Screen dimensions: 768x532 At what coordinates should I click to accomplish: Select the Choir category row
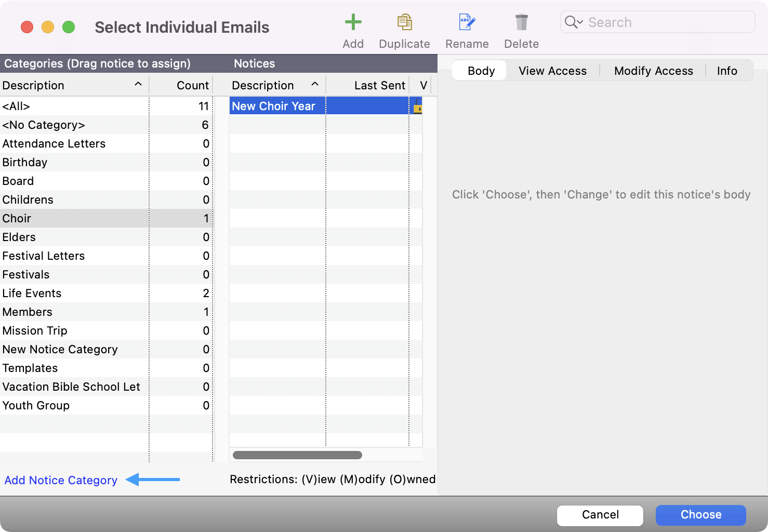(x=73, y=218)
